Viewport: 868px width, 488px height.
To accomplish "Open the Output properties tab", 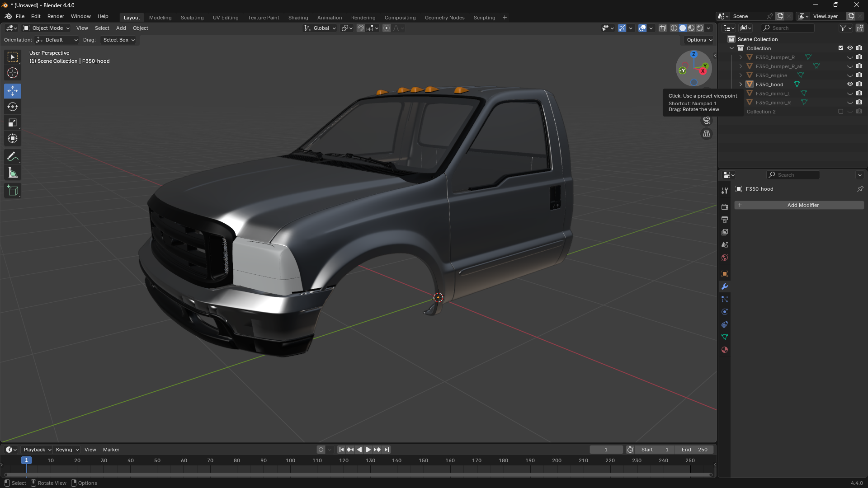I will click(x=725, y=219).
